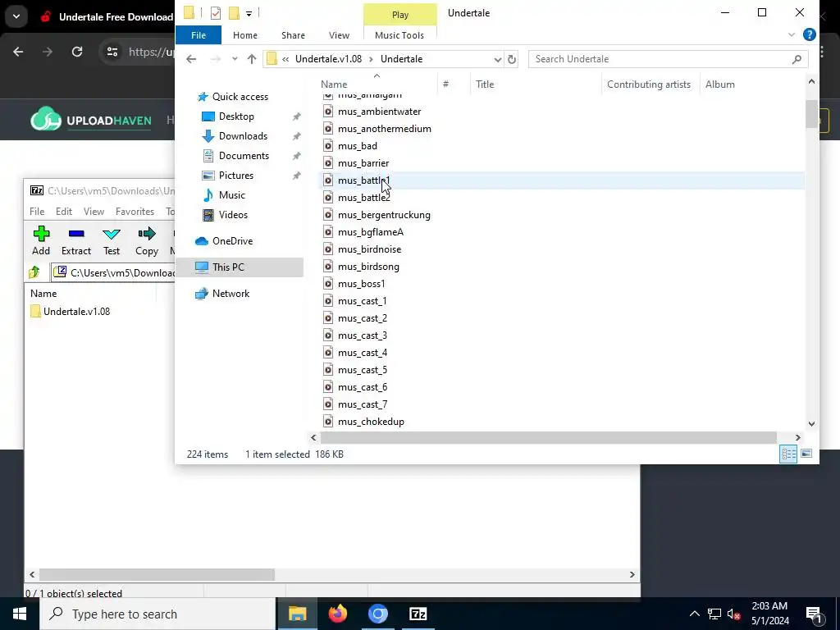This screenshot has width=840, height=630.
Task: Click the Explorer vertical scrollbar thumb
Action: (x=811, y=114)
